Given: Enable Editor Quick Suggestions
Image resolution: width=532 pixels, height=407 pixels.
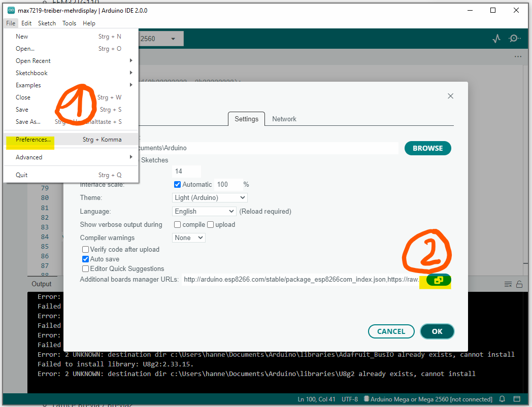Looking at the screenshot, I should (85, 268).
